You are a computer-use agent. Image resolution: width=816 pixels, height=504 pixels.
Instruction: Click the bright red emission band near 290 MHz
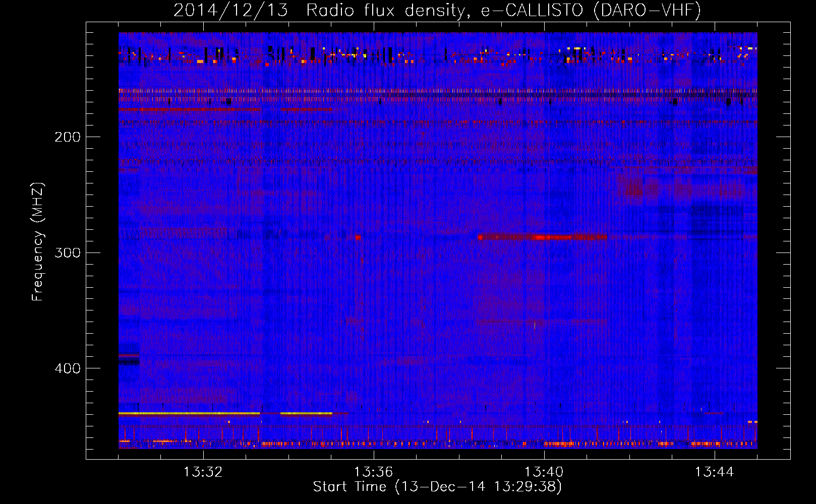(542, 237)
